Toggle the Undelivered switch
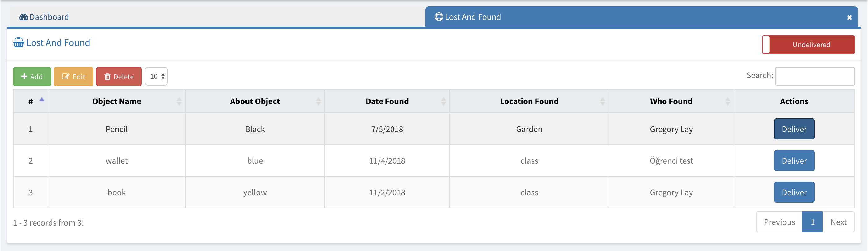The width and height of the screenshot is (868, 251). click(808, 45)
